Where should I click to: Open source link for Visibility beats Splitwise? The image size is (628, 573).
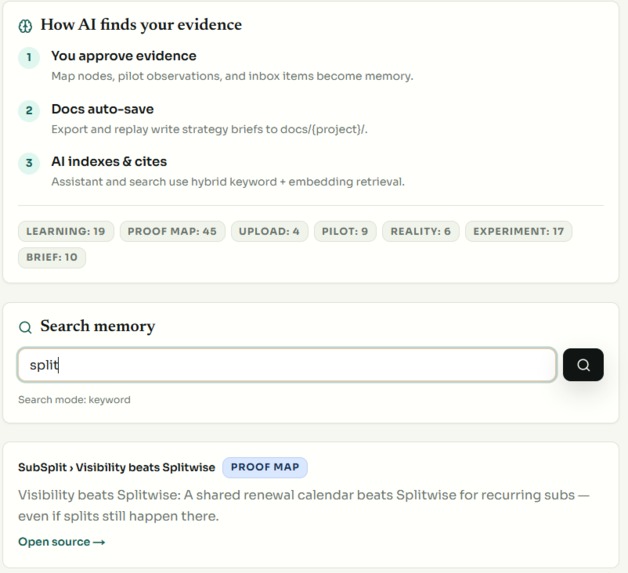[x=62, y=542]
